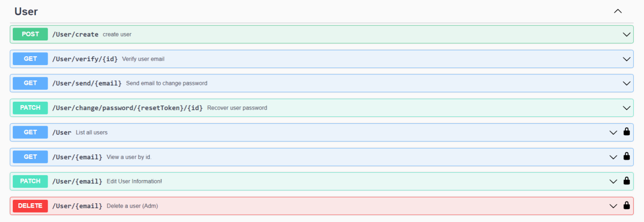Expand the POST /User/create chevron

click(627, 35)
